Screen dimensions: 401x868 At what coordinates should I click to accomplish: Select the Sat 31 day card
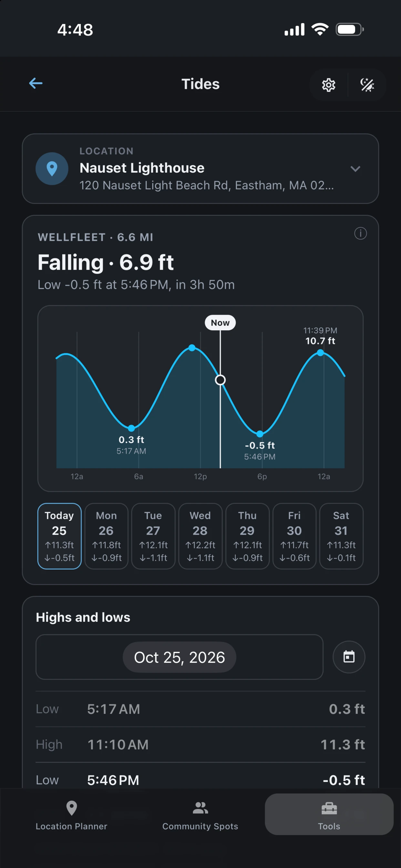[341, 536]
